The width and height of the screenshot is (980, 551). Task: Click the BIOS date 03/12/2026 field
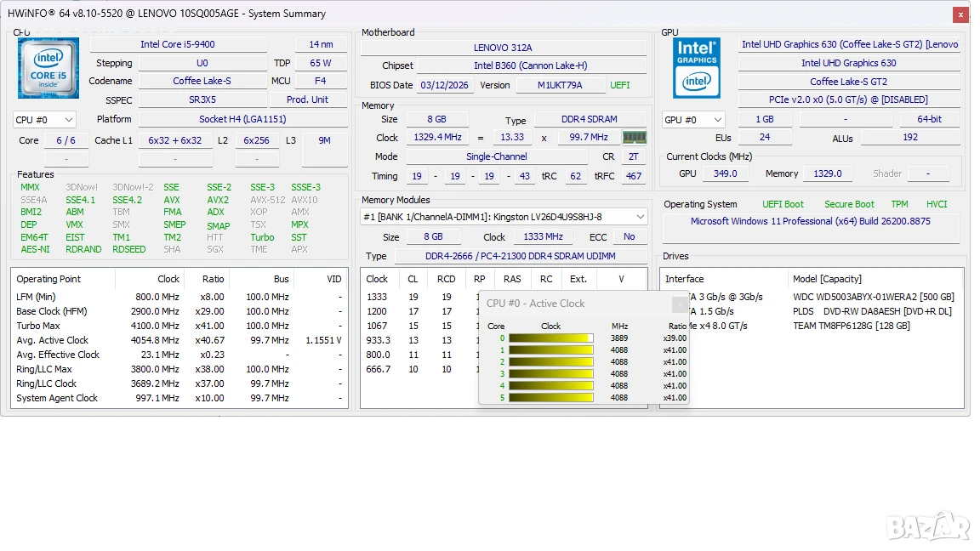tap(444, 86)
